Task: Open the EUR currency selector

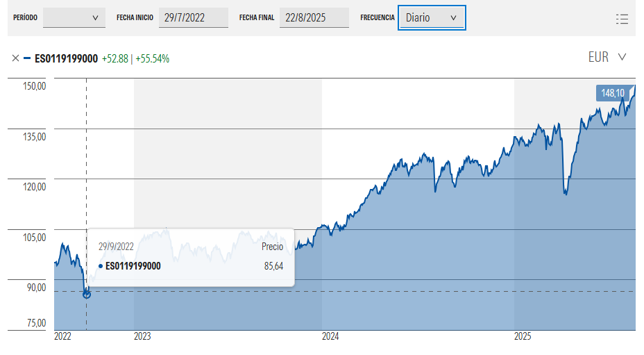Action: [x=607, y=57]
